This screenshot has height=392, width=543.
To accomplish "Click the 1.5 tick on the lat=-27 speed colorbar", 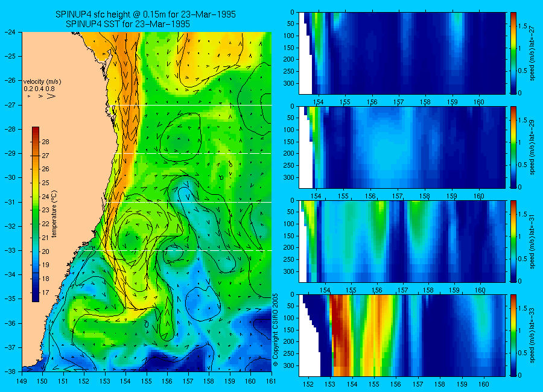I will point(523,27).
